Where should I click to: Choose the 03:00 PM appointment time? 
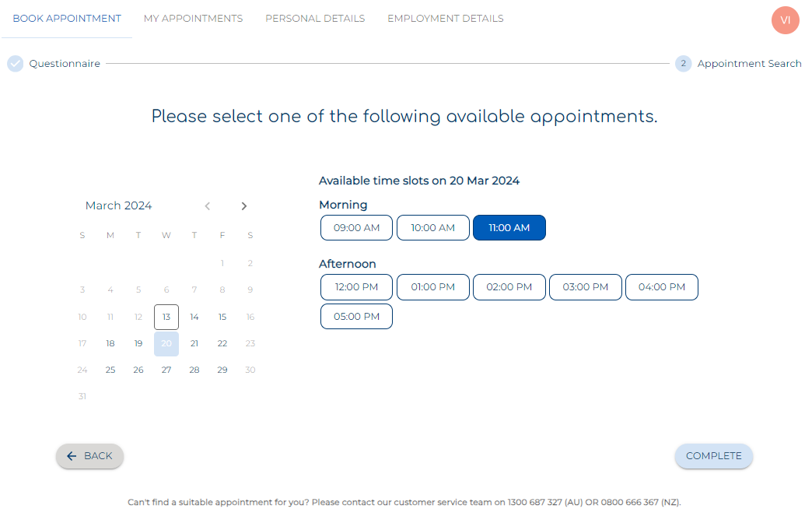585,286
